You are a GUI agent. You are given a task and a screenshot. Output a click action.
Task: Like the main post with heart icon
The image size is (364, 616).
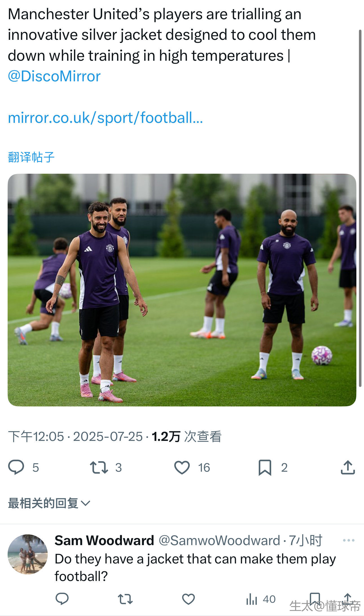[x=182, y=467]
